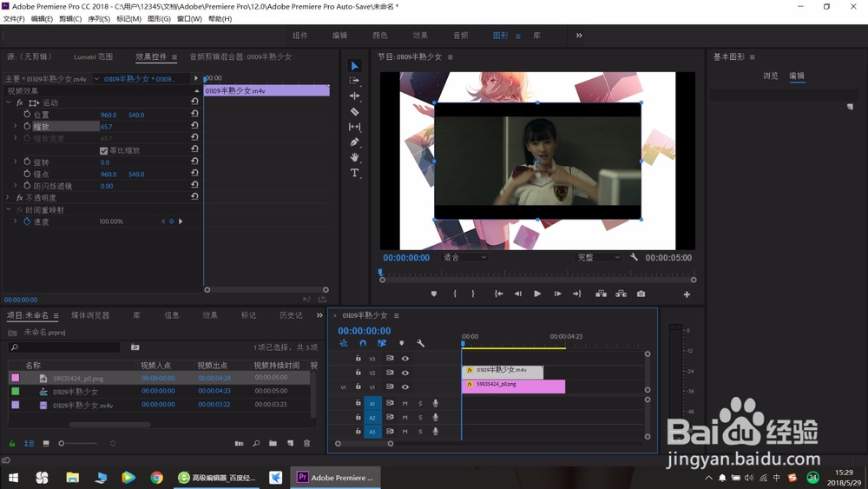868x489 pixels.
Task: Open the master clip dropdown arrow
Action: pos(97,79)
